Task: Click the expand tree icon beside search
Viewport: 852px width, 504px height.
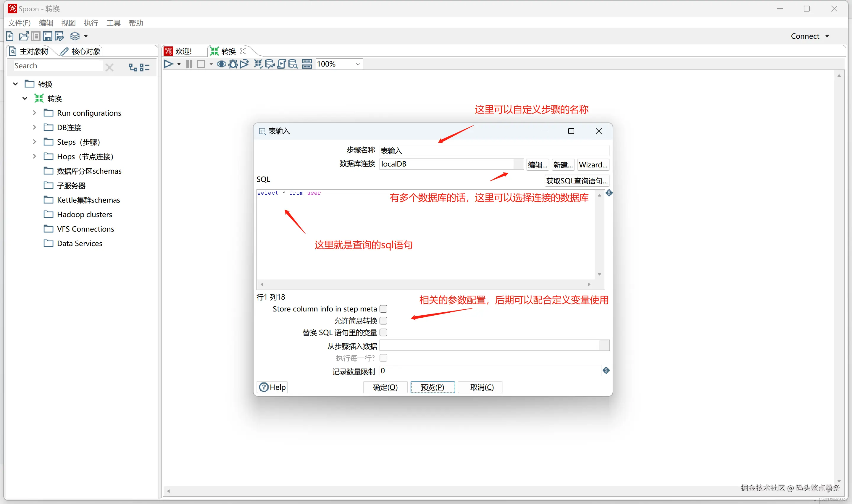Action: click(133, 67)
